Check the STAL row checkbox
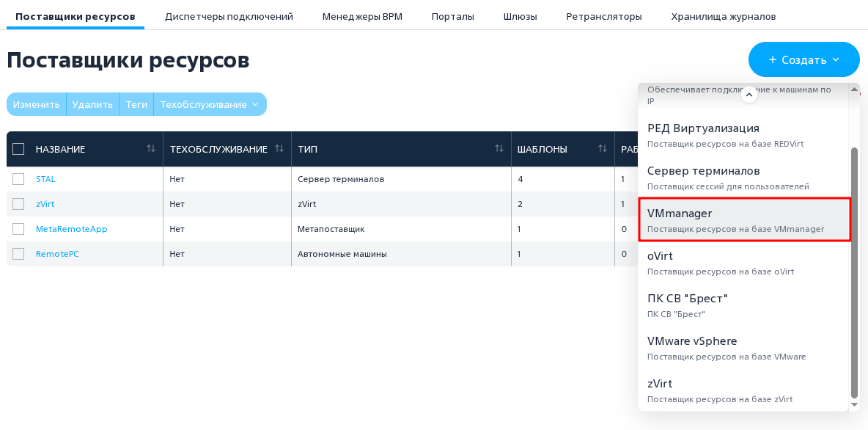 point(18,179)
